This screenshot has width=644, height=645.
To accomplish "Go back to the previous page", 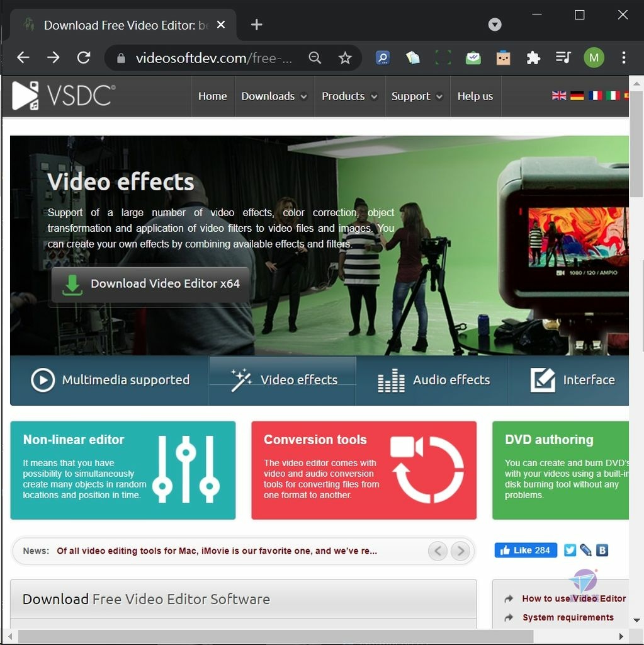I will pos(23,57).
